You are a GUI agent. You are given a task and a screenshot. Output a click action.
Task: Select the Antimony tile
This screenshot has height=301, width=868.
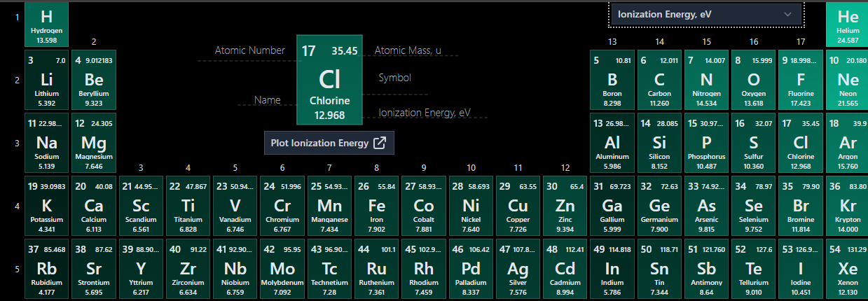706,269
